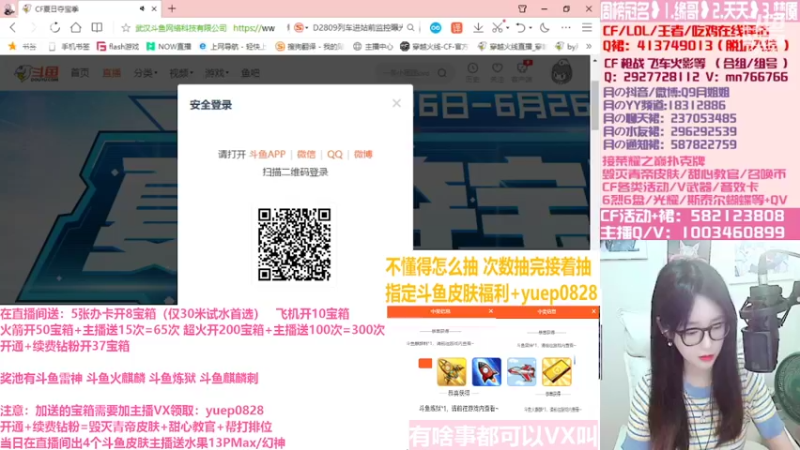The height and width of the screenshot is (450, 800).
Task: Open the flash游戏 bookmark
Action: pyautogui.click(x=118, y=46)
